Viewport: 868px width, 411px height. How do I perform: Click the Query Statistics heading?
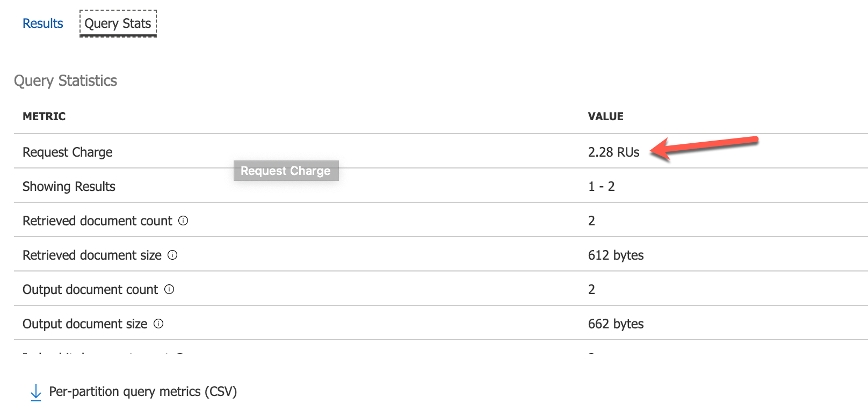coord(66,80)
